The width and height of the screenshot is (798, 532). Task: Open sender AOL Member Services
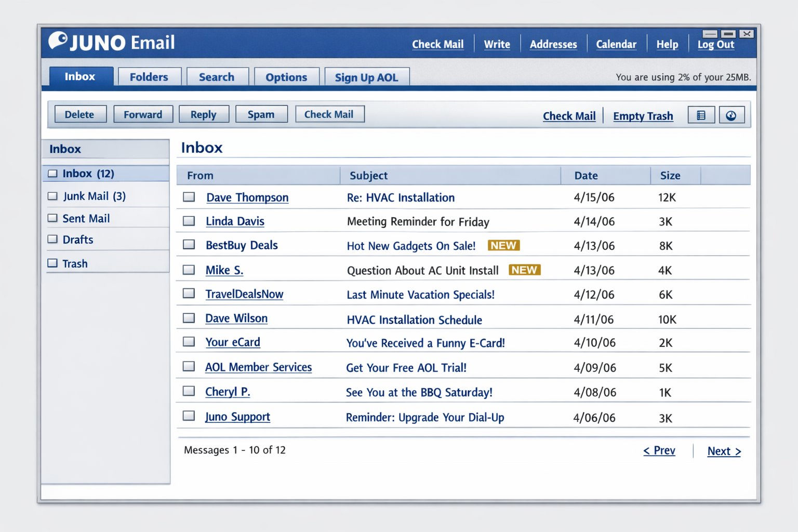coord(258,367)
